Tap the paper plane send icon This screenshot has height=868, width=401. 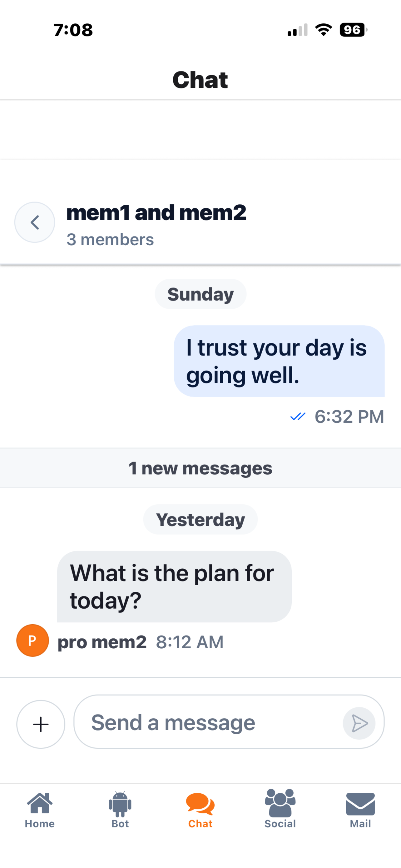359,723
